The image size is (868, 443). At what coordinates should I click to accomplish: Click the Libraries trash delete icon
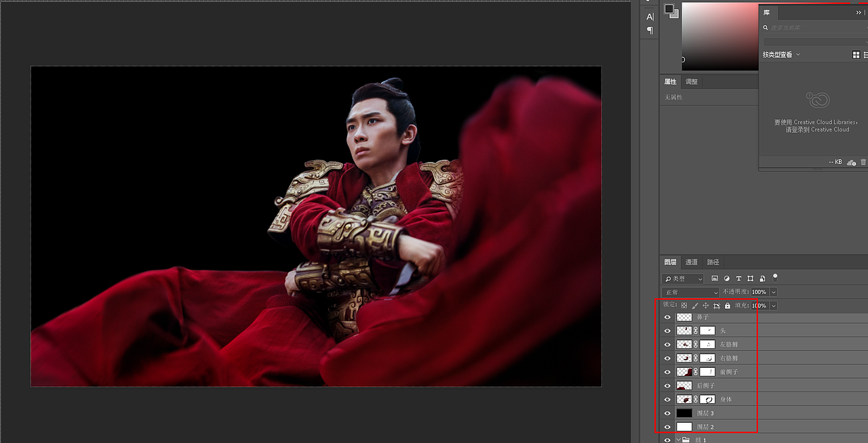click(863, 162)
